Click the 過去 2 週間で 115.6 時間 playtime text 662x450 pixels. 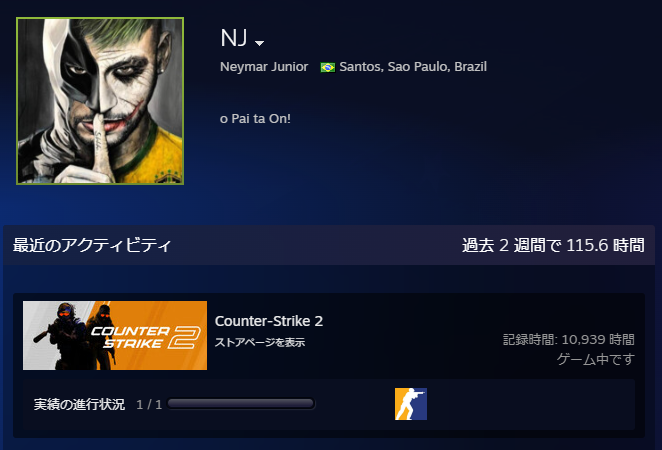553,245
